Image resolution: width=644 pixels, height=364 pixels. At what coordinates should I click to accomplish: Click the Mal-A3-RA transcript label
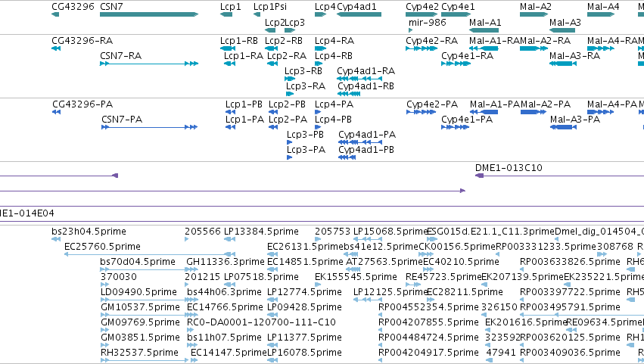(574, 55)
